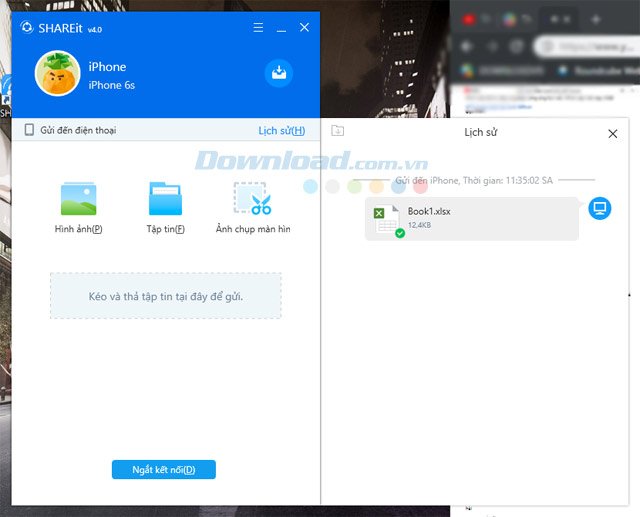Close the Lịch sử history panel

(x=612, y=133)
